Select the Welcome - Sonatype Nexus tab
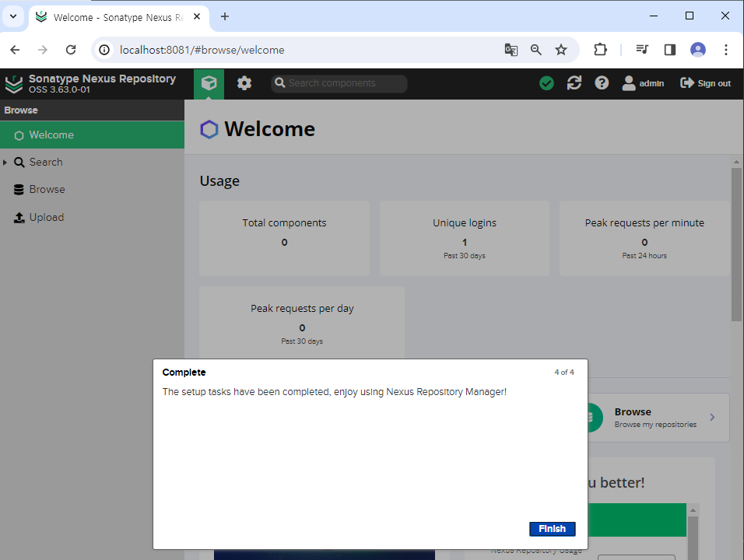This screenshot has height=560, width=744. (x=118, y=17)
